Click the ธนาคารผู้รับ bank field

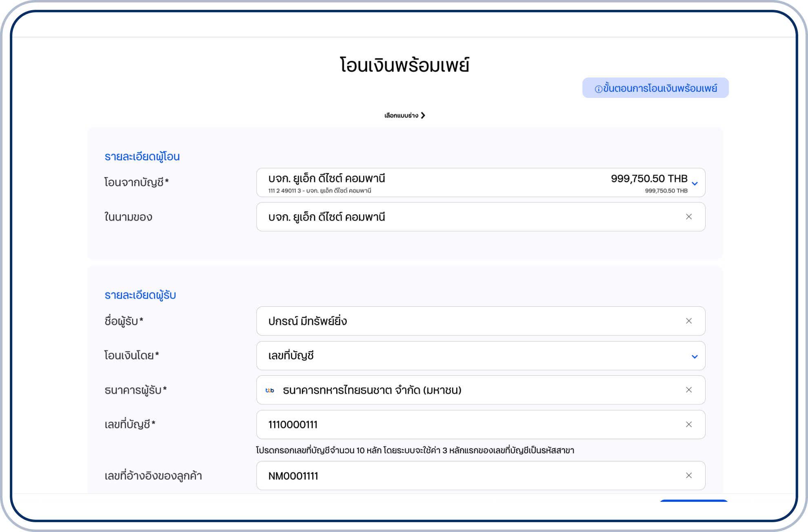point(449,390)
